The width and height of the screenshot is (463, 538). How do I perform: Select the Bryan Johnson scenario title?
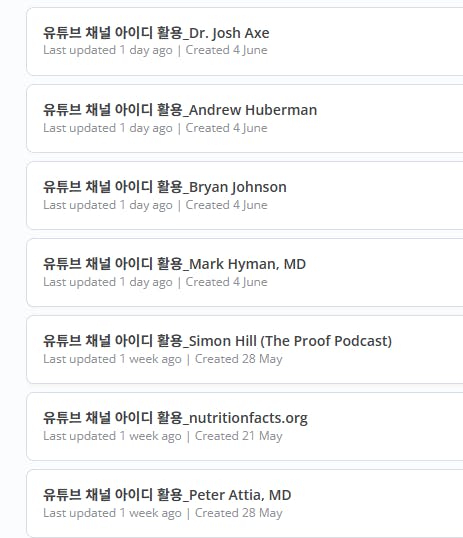165,187
